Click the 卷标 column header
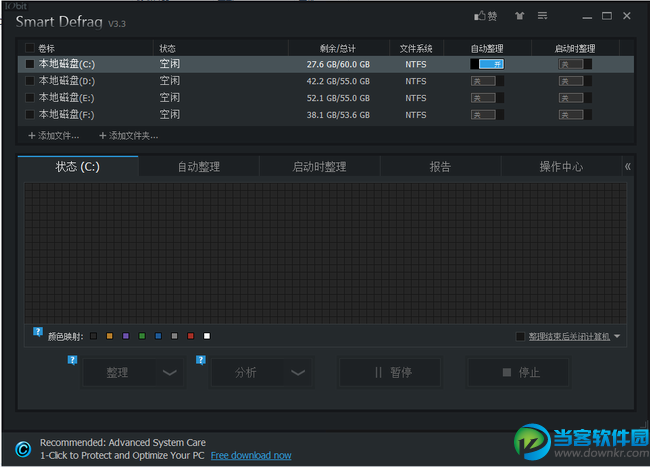Viewport: 650px width, 467px height. tap(46, 48)
